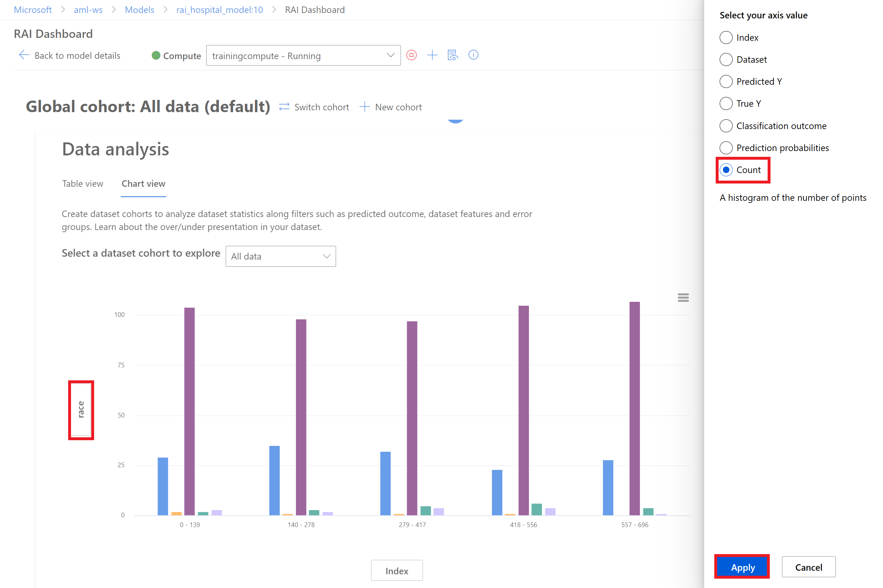The height and width of the screenshot is (588, 883).
Task: Click blue bar in 140 - 278 group
Action: coord(274,480)
